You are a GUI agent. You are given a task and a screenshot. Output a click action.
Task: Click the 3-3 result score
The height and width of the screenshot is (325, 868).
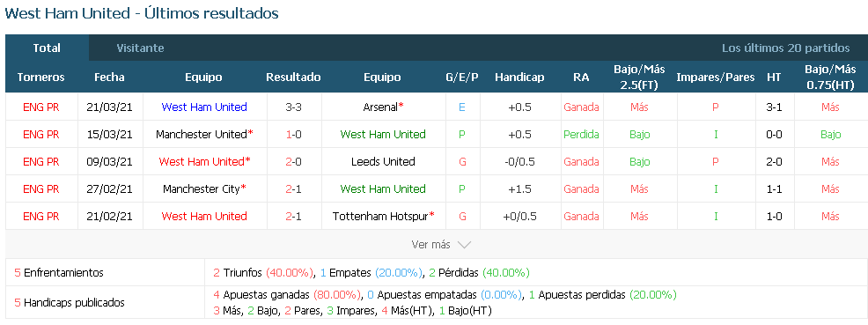[x=293, y=107]
